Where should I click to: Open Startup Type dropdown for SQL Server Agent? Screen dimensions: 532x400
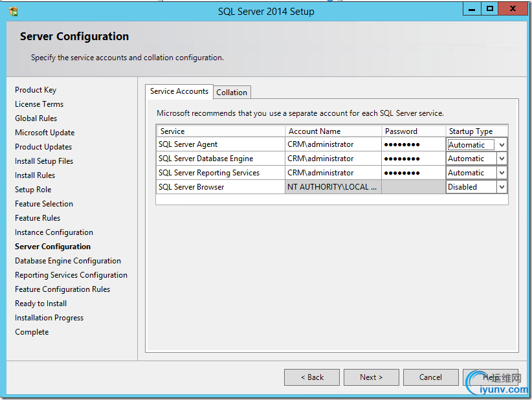coord(502,145)
